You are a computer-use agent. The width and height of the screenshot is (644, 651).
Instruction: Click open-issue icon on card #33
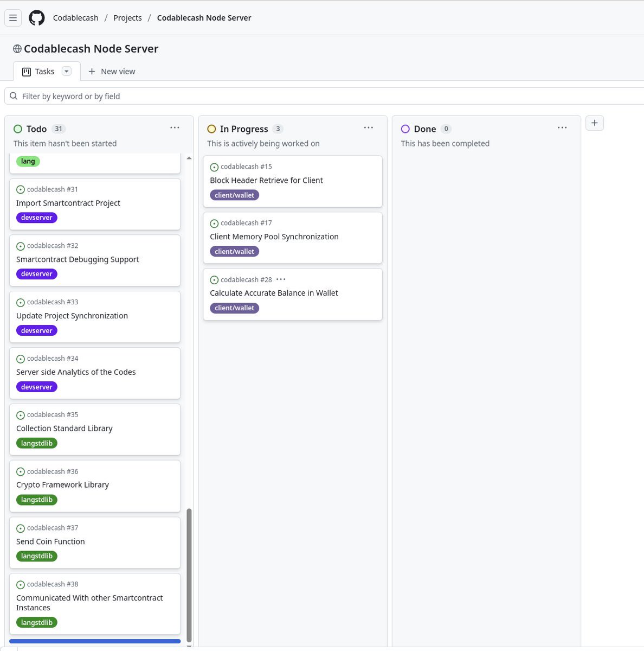click(x=21, y=303)
